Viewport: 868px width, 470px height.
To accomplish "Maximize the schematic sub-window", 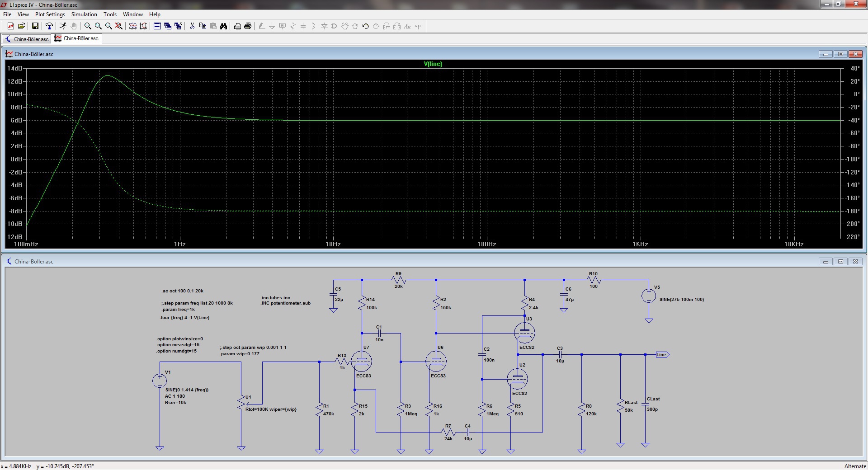I will tap(840, 262).
